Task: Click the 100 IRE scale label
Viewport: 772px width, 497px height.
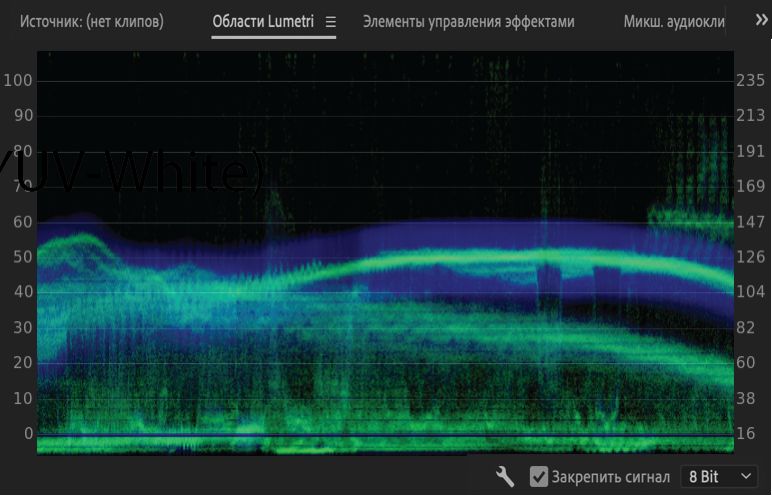Action: (x=18, y=80)
